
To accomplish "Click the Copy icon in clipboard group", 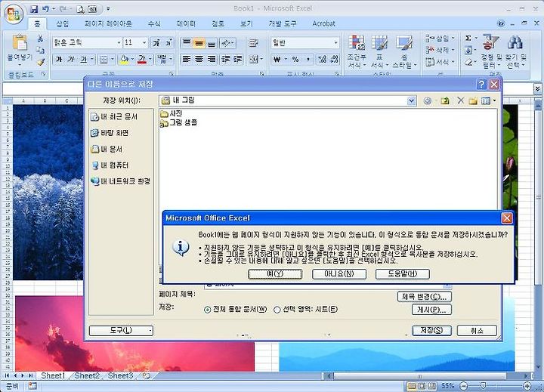I will (40, 50).
